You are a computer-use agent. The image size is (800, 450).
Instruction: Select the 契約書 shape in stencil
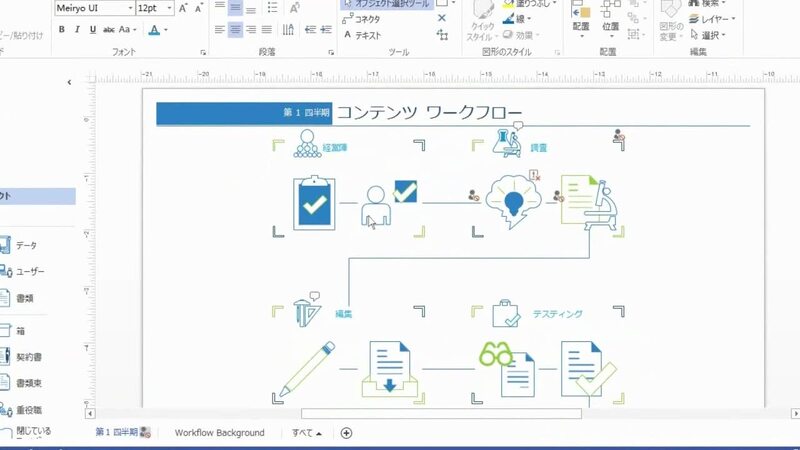pyautogui.click(x=21, y=357)
